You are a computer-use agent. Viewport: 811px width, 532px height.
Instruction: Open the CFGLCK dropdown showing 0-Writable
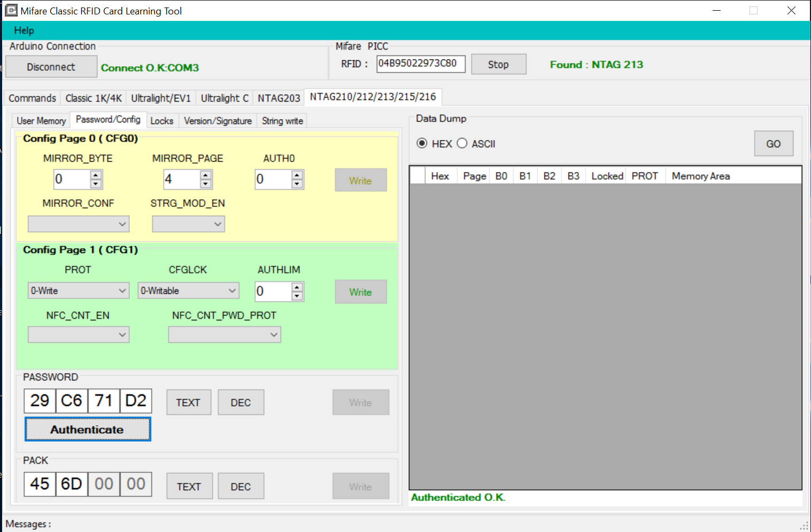point(188,291)
